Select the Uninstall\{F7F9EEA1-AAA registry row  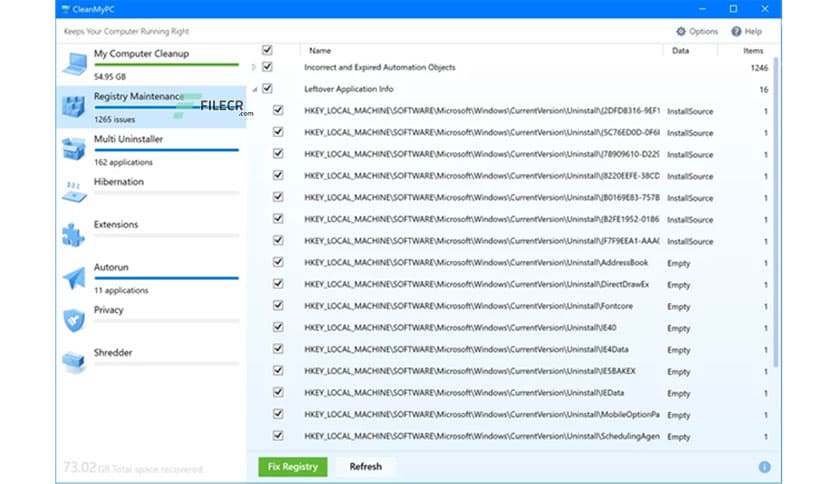510,241
